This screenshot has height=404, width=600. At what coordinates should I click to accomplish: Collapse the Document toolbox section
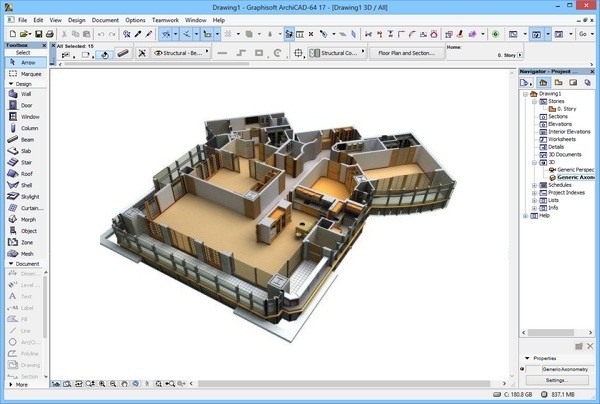(x=11, y=264)
